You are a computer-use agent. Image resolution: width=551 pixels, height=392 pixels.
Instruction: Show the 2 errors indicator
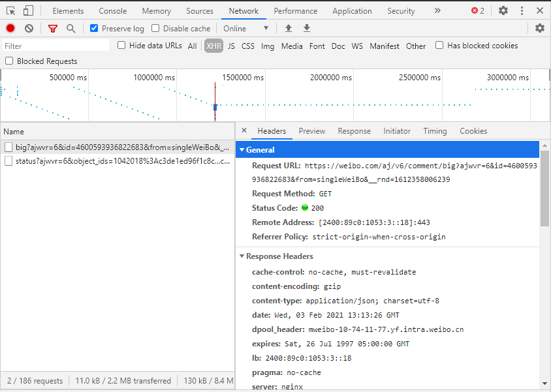point(478,11)
